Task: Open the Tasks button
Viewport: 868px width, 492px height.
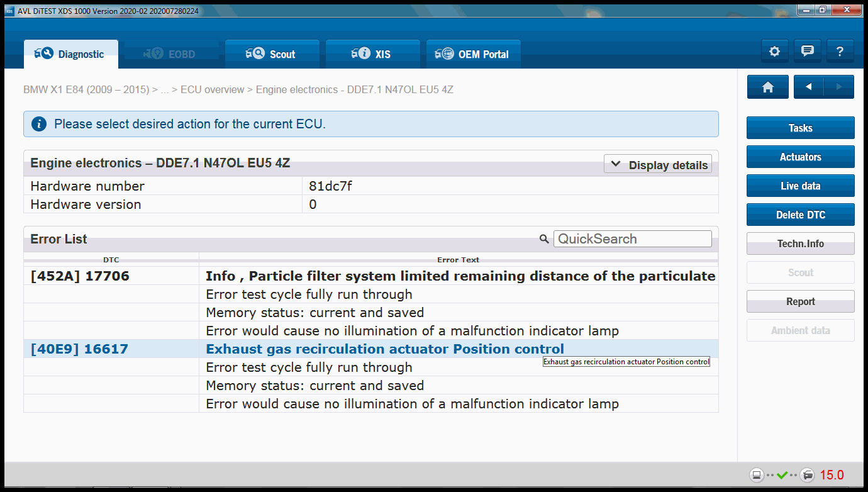Action: coord(801,128)
